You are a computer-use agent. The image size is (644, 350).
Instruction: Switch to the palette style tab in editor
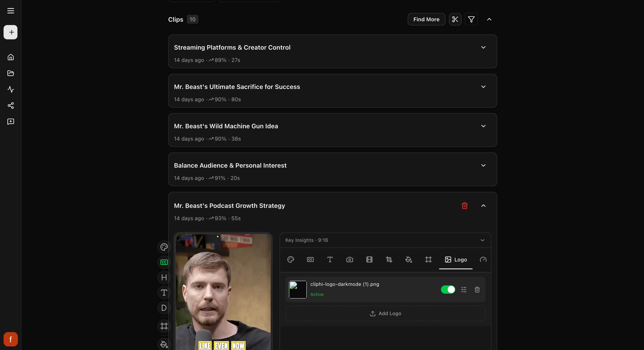pos(290,259)
